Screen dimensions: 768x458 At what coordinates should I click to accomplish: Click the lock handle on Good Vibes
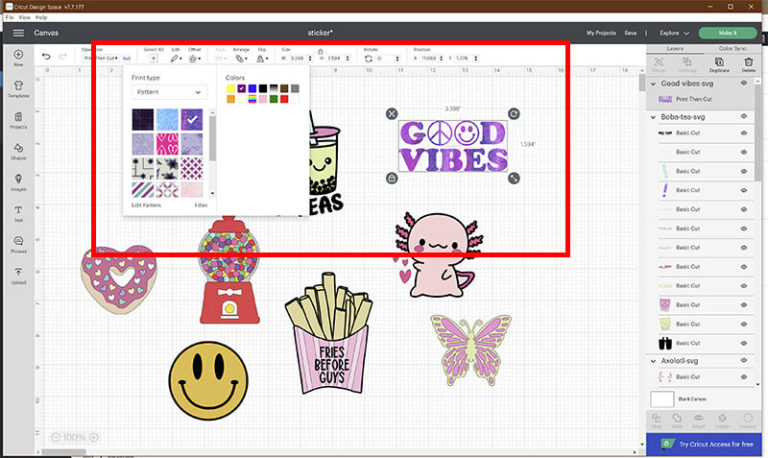pos(391,178)
